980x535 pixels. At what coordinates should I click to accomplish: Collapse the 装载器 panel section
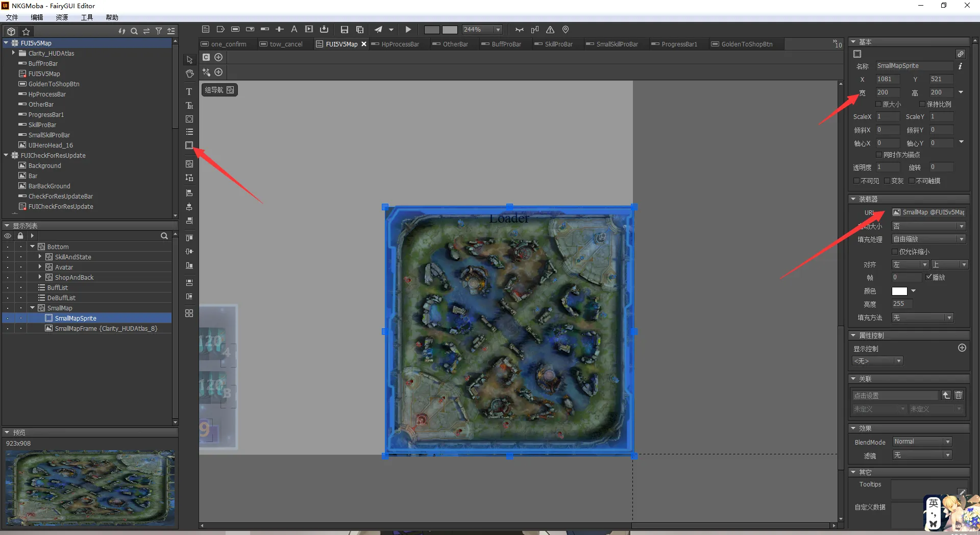pos(853,199)
